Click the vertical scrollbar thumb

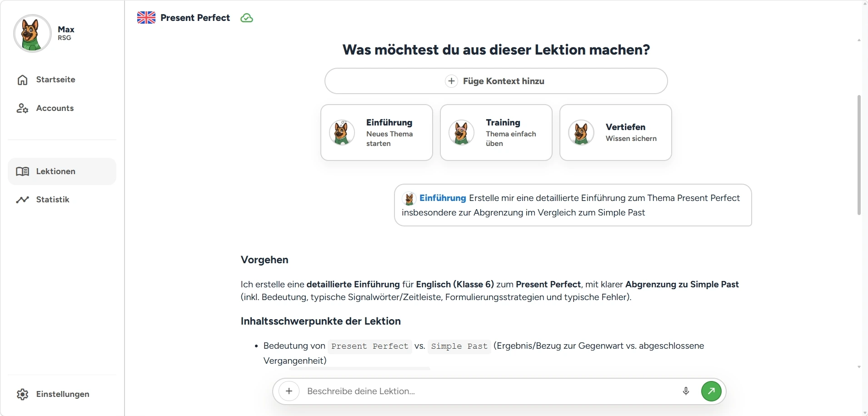click(x=859, y=155)
